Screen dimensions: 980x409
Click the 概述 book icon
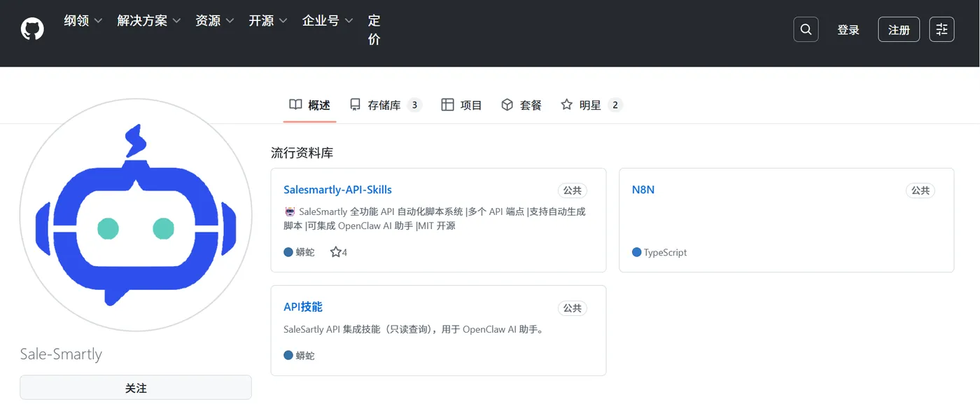point(295,105)
